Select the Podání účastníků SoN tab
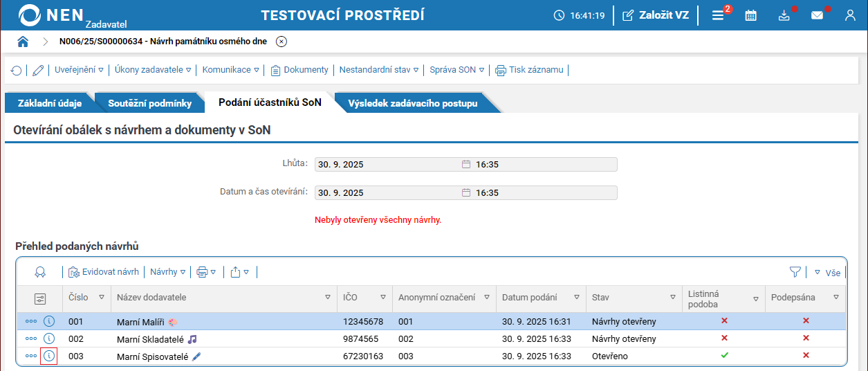This screenshot has height=371, width=868. point(270,102)
